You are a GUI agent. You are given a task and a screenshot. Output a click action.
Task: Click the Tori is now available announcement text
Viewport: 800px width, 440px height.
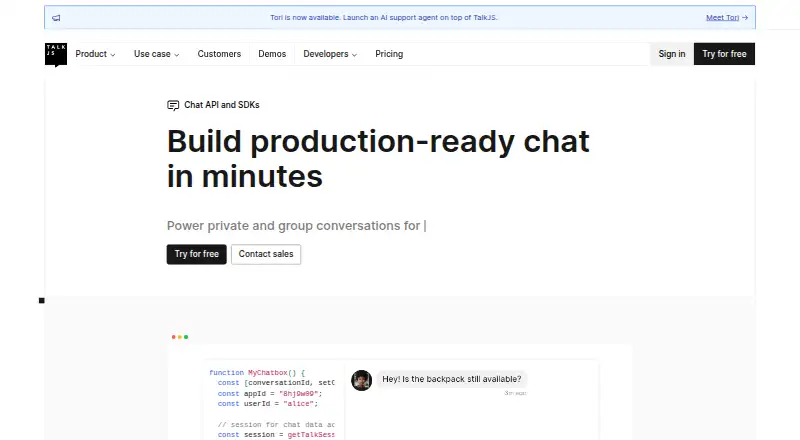tap(384, 18)
